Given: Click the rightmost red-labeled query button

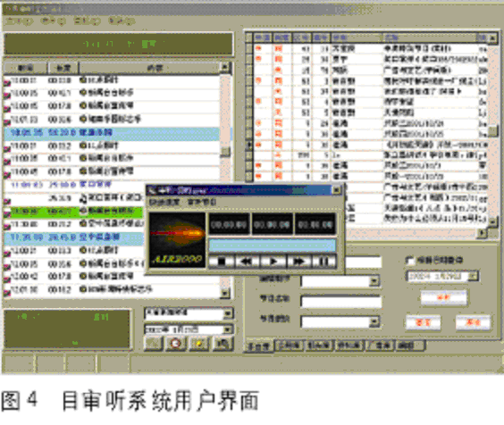Looking at the screenshot, I should (x=473, y=322).
